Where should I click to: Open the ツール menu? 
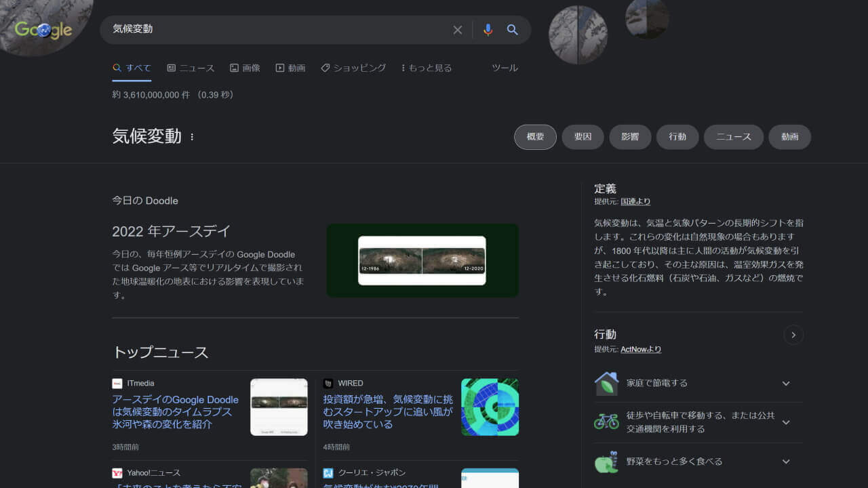pyautogui.click(x=505, y=68)
